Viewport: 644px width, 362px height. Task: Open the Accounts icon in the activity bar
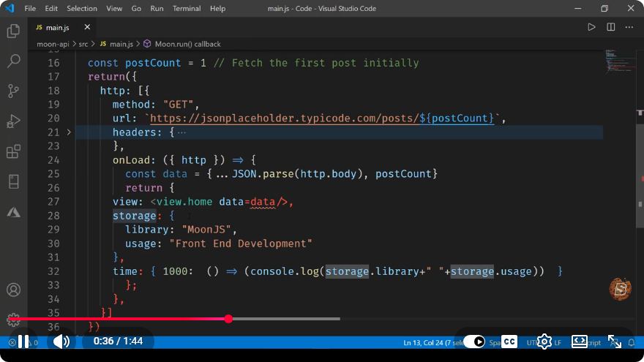click(x=13, y=290)
